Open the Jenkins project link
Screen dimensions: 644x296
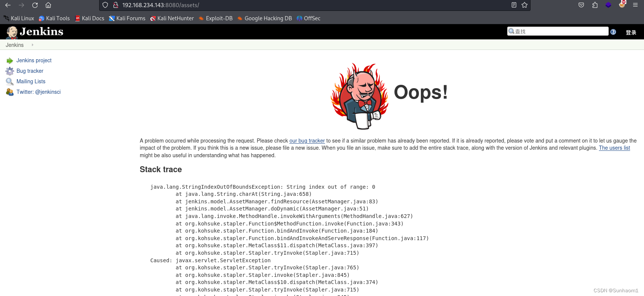pyautogui.click(x=34, y=60)
